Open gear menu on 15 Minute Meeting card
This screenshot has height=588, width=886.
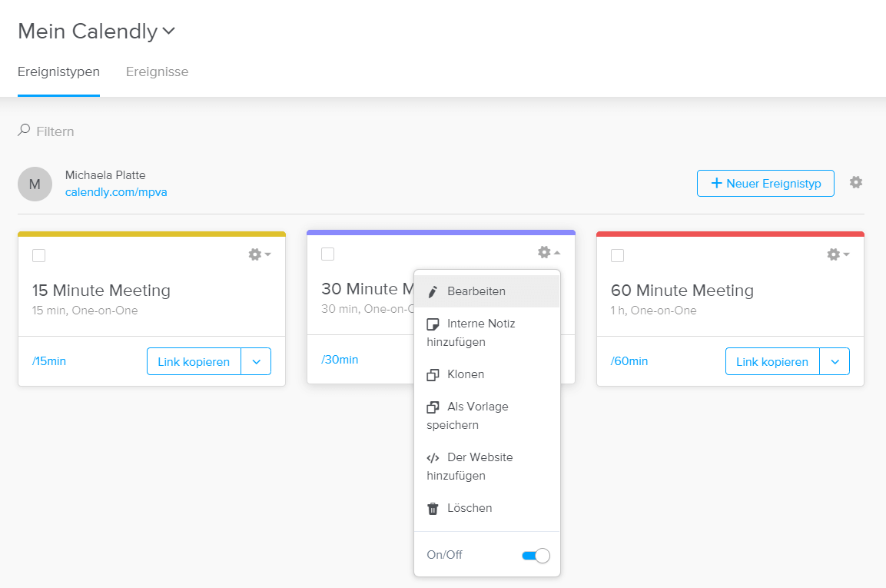260,254
